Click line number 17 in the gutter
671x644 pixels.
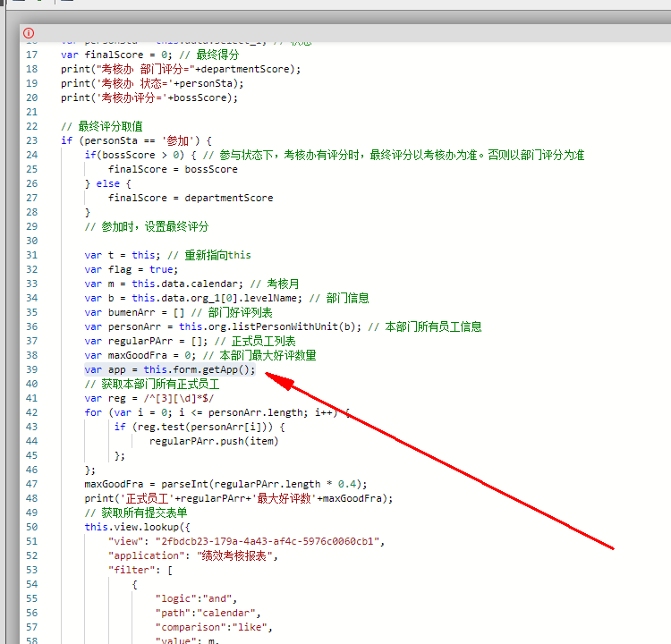pyautogui.click(x=31, y=55)
